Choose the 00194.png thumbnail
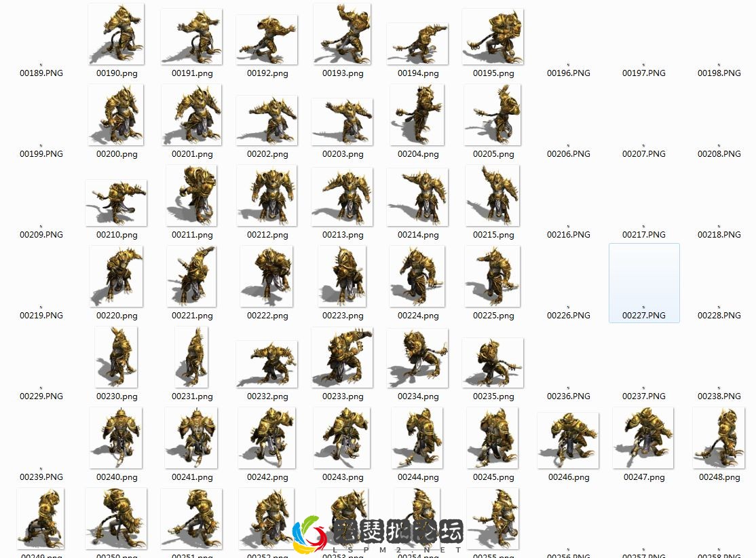The image size is (756, 558). point(417,43)
